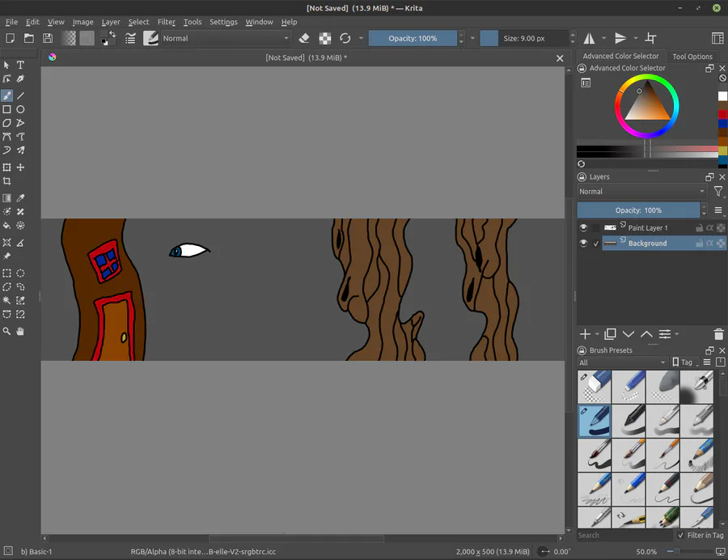Select the Color Sampler eyedropper tool

[21, 198]
